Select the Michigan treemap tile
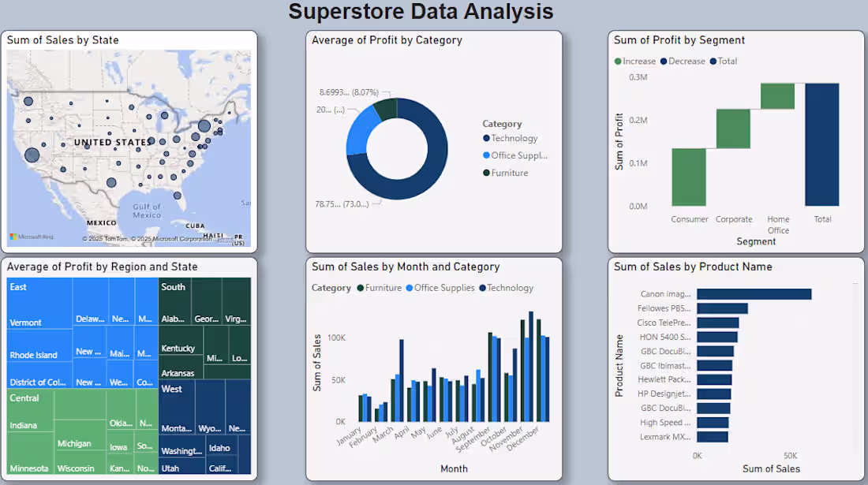The image size is (868, 485). tap(80, 434)
